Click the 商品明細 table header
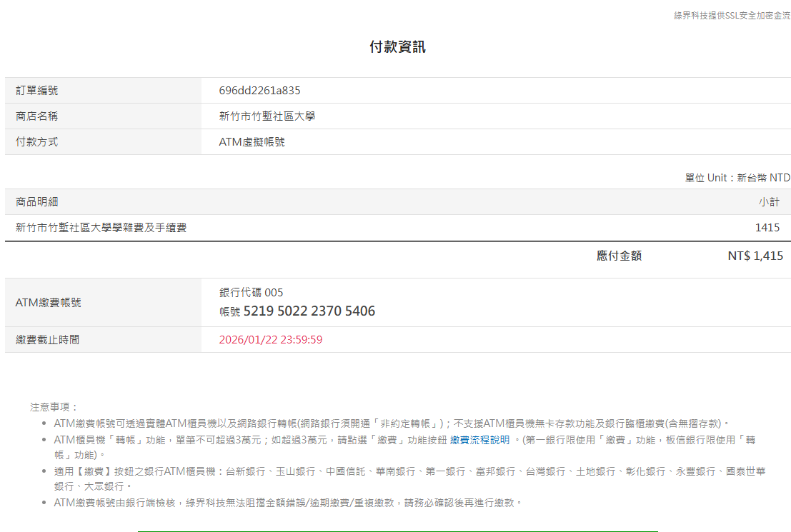 click(x=37, y=202)
